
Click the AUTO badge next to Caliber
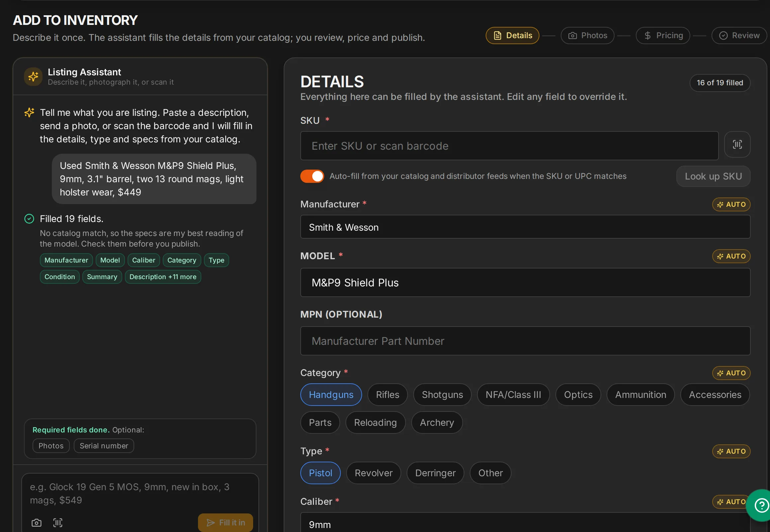coord(729,501)
